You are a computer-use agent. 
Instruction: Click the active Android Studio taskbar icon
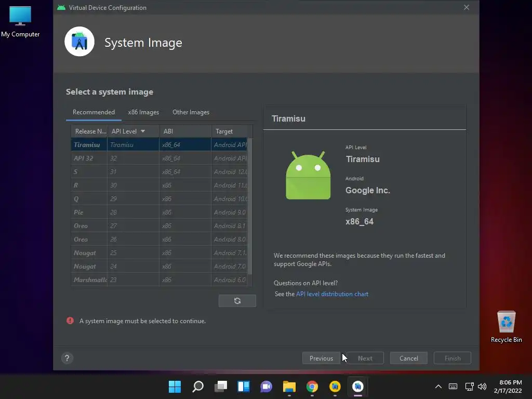click(357, 387)
